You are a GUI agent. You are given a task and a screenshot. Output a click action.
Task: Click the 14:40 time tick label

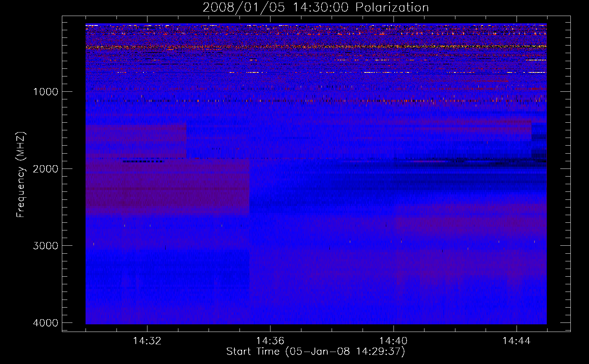[x=393, y=341]
